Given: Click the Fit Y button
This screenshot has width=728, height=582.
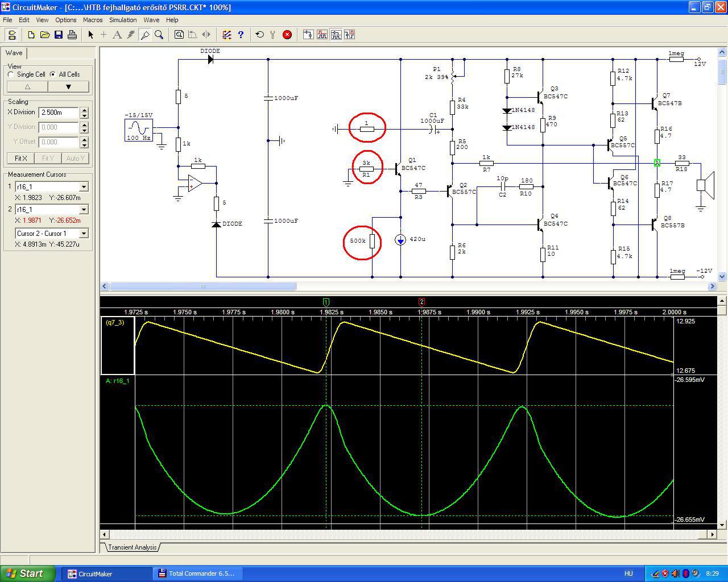Looking at the screenshot, I should (x=48, y=158).
